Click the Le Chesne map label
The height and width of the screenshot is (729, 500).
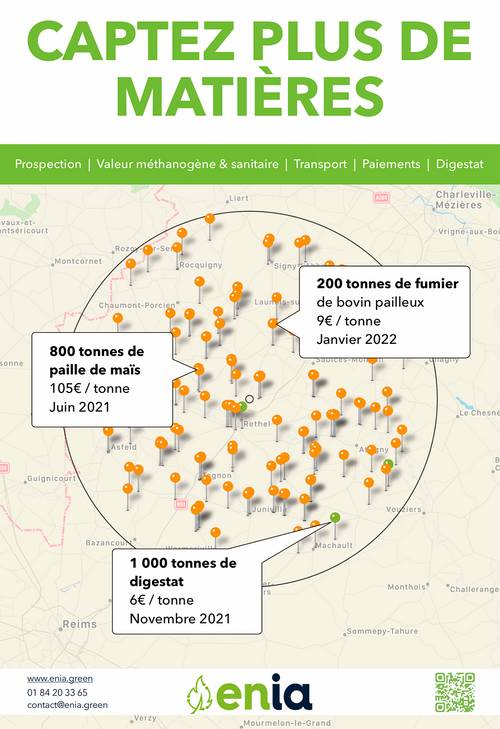pyautogui.click(x=479, y=413)
